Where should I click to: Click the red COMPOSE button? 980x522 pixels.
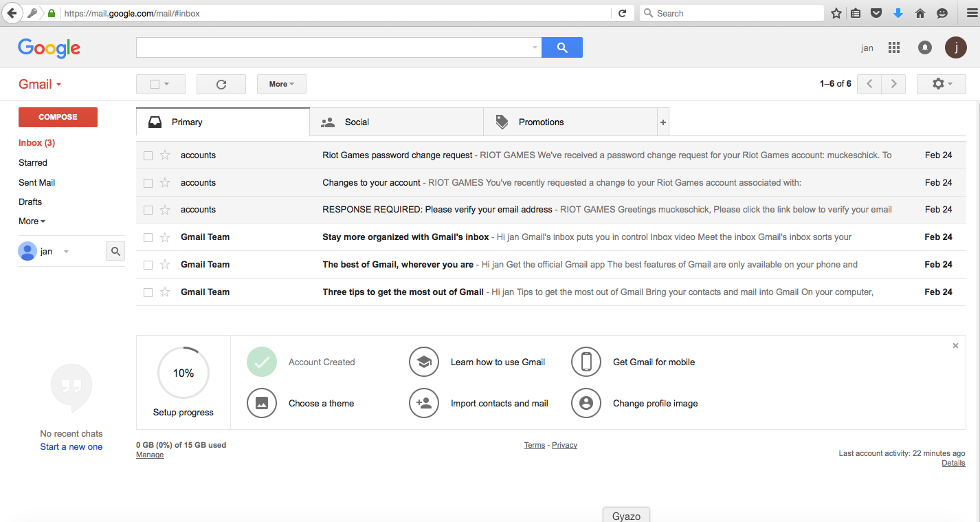pos(58,117)
